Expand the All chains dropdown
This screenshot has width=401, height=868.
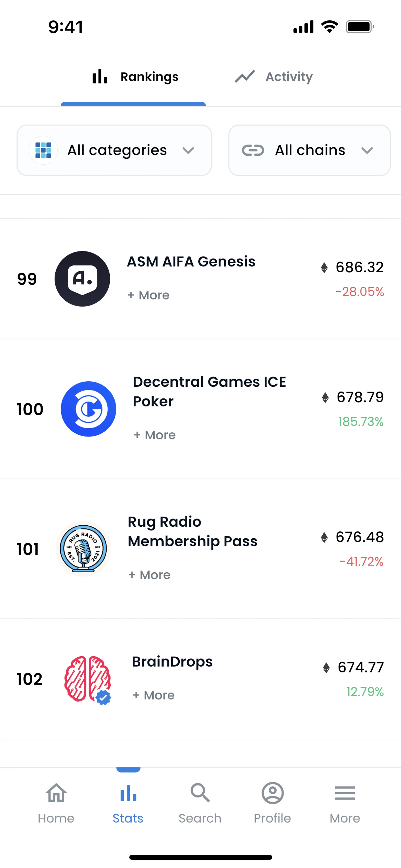pos(367,150)
